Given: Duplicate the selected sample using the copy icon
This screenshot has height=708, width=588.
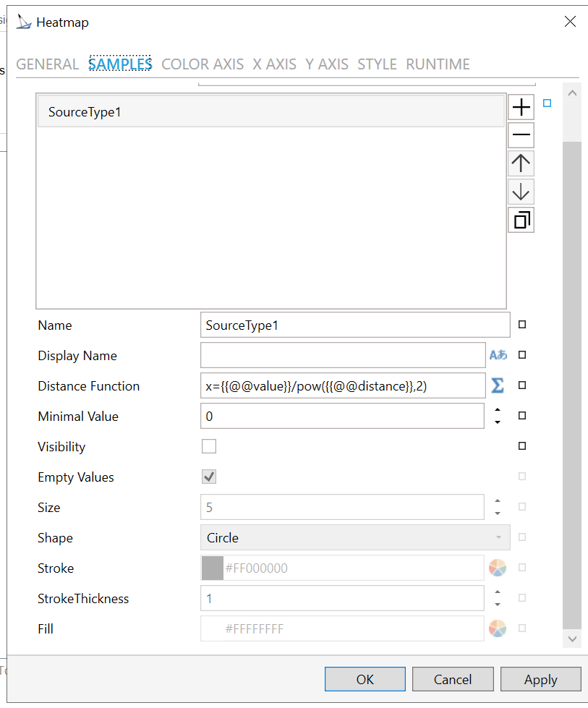Looking at the screenshot, I should 521,220.
